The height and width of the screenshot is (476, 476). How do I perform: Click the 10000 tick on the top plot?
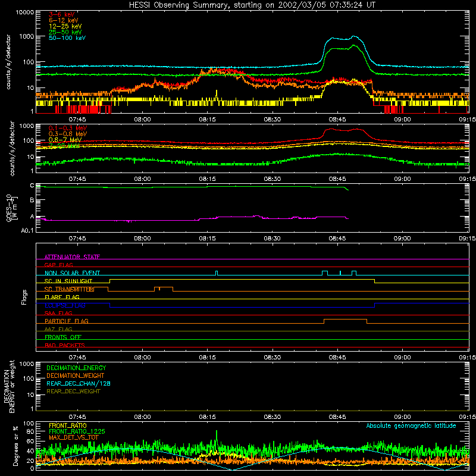(24, 12)
